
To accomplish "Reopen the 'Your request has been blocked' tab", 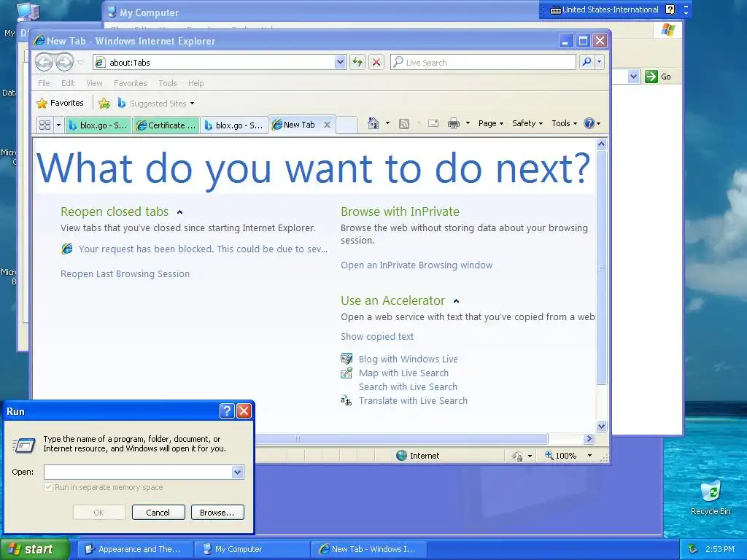I will [203, 249].
